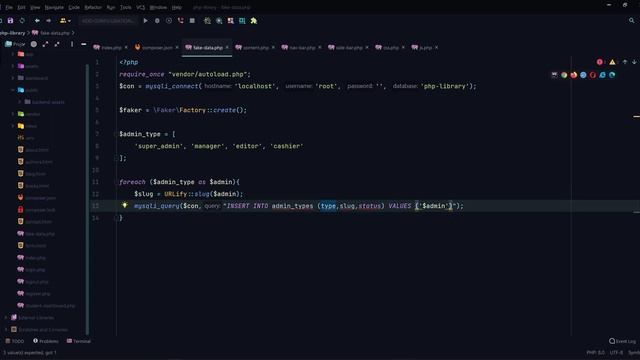The image size is (640, 360).
Task: Open the Problems tool window
Action: pos(46,341)
